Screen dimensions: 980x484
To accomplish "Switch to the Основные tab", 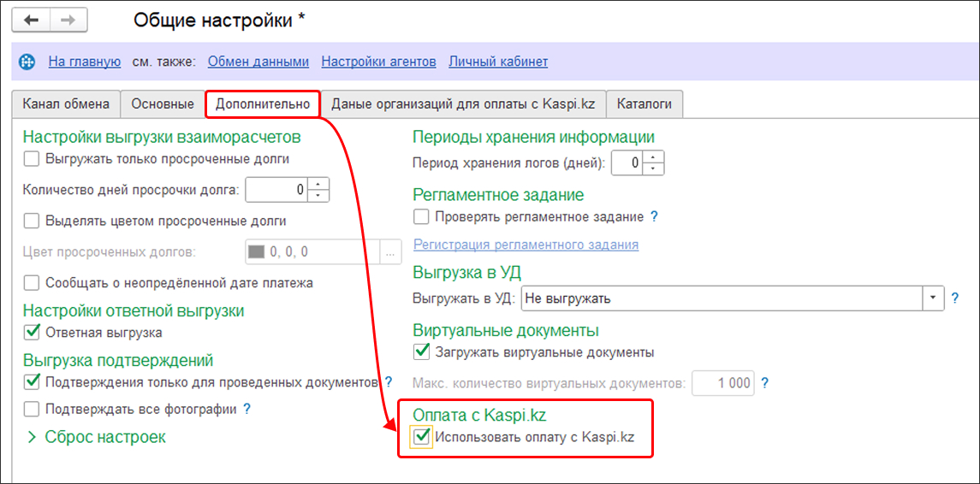I will pos(163,103).
